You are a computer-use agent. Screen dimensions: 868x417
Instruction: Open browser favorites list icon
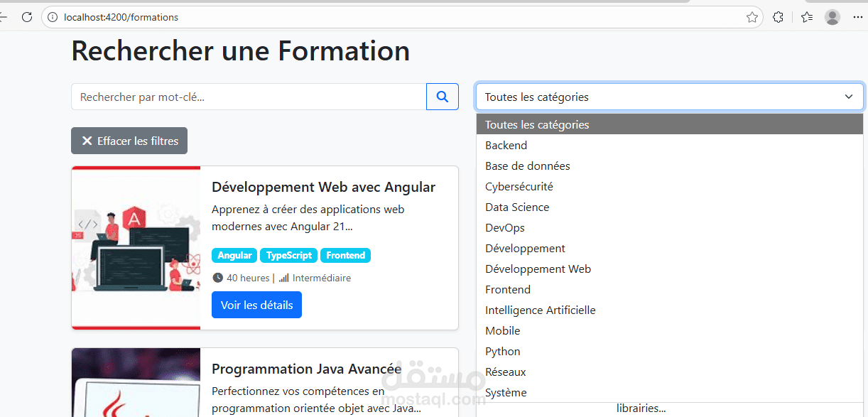[807, 17]
